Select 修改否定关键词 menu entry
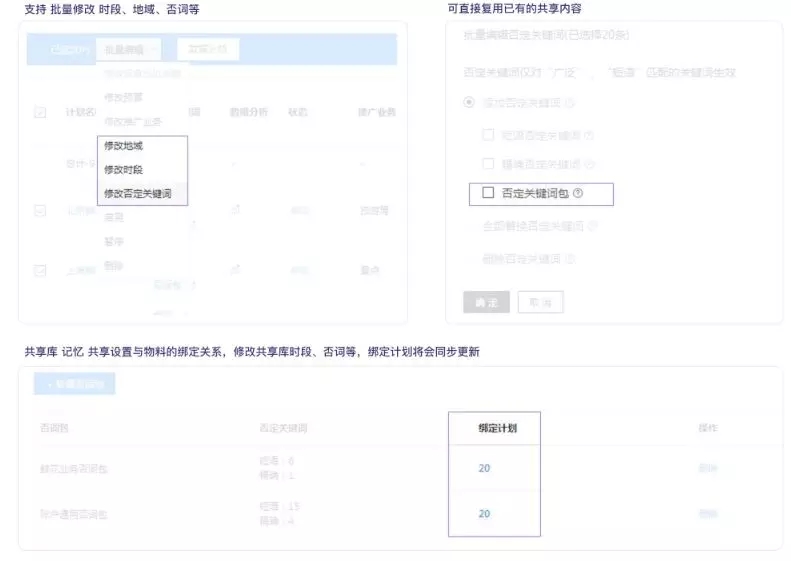This screenshot has width=791, height=561. point(137,193)
